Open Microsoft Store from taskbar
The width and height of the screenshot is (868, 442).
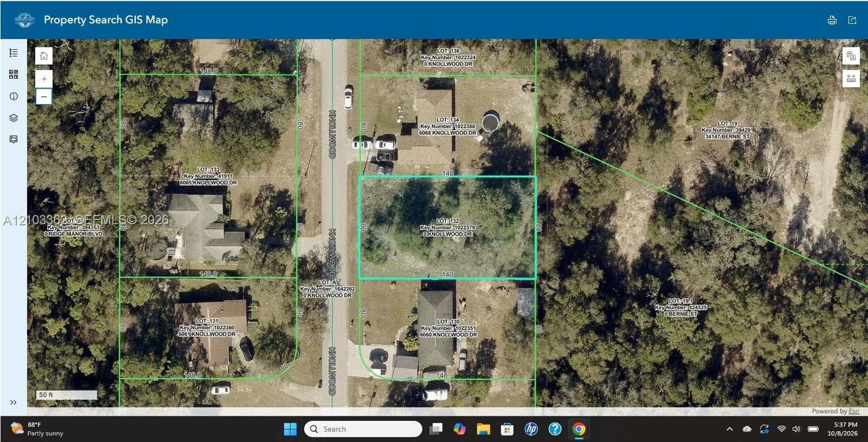507,429
